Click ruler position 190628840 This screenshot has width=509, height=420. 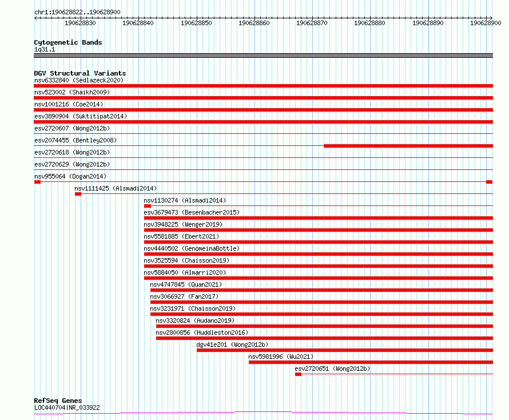tap(138, 23)
